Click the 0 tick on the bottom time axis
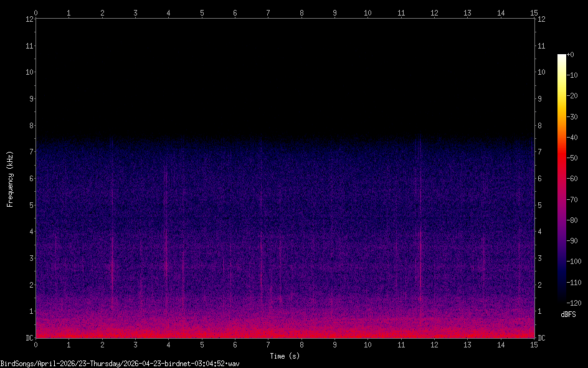 36,344
